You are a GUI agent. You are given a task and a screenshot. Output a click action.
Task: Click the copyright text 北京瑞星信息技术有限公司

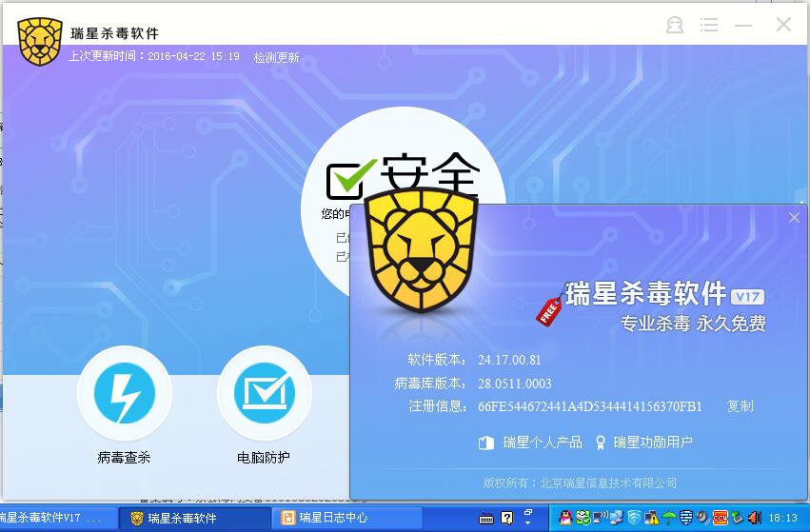click(608, 483)
